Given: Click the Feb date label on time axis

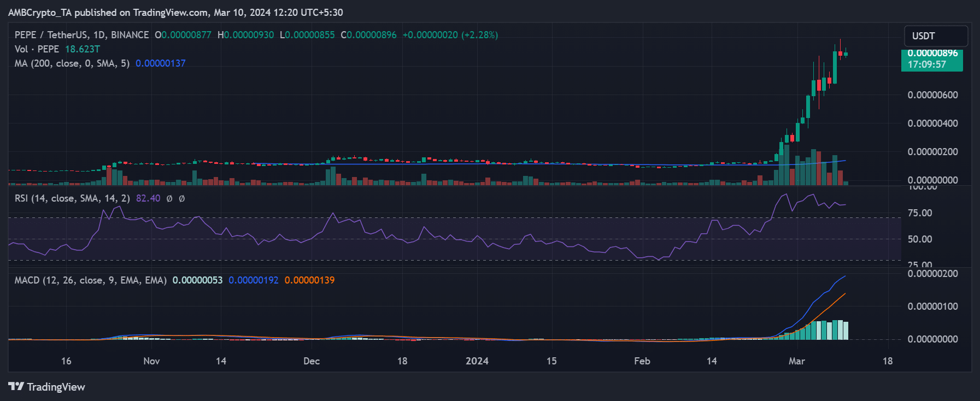Looking at the screenshot, I should coord(642,361).
